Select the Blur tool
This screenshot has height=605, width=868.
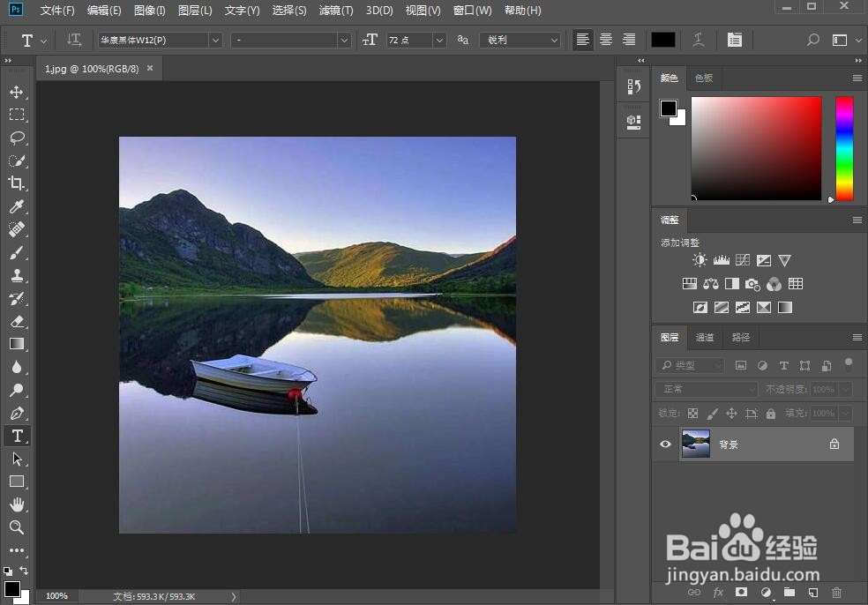pos(17,367)
